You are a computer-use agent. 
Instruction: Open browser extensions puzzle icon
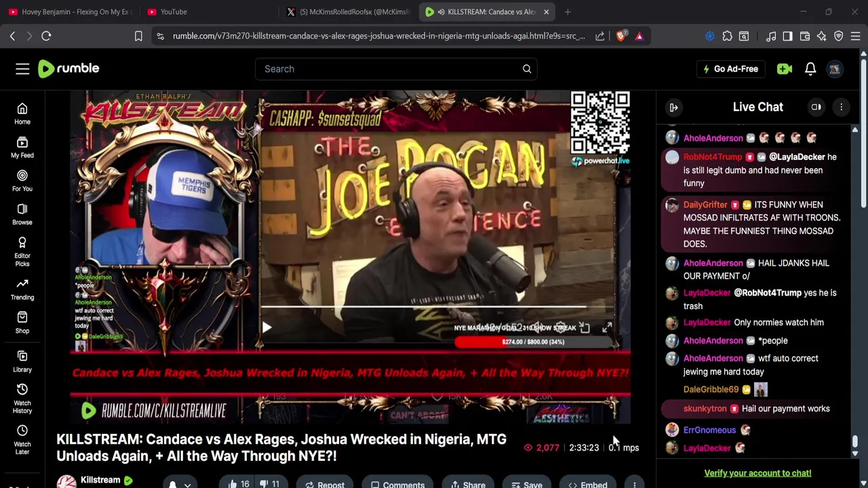click(727, 36)
